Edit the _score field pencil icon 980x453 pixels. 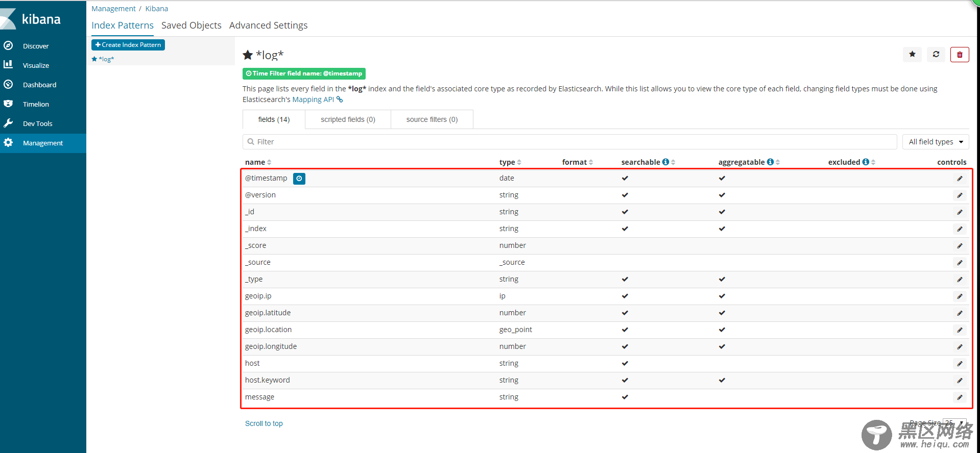(x=960, y=246)
